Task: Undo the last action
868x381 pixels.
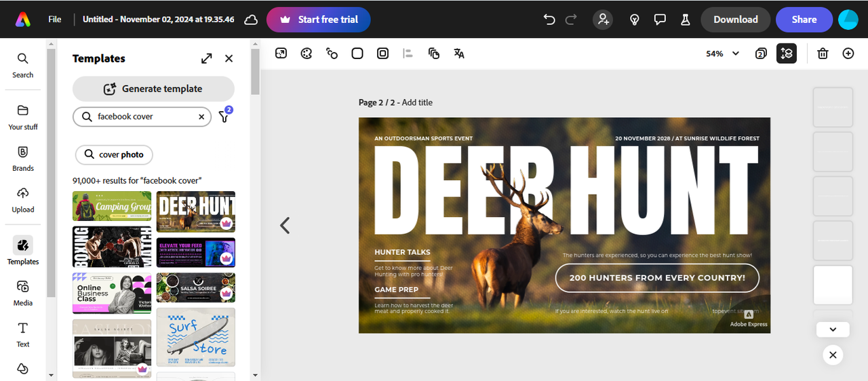Action: tap(549, 20)
